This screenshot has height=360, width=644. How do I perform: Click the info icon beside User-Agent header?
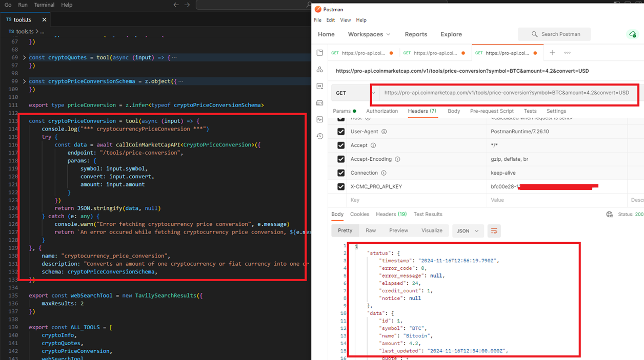click(384, 132)
